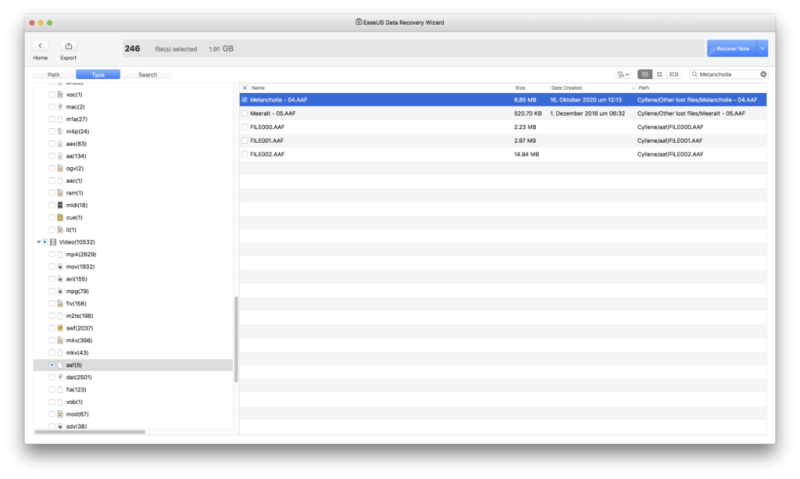Click the mpg(79) file icon
The height and width of the screenshot is (479, 800).
(60, 291)
